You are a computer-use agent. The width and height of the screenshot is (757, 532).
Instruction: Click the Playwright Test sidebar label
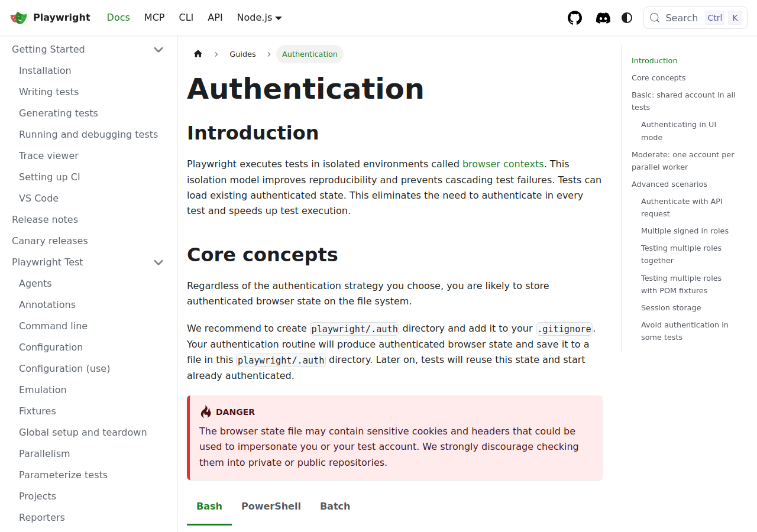pos(47,262)
